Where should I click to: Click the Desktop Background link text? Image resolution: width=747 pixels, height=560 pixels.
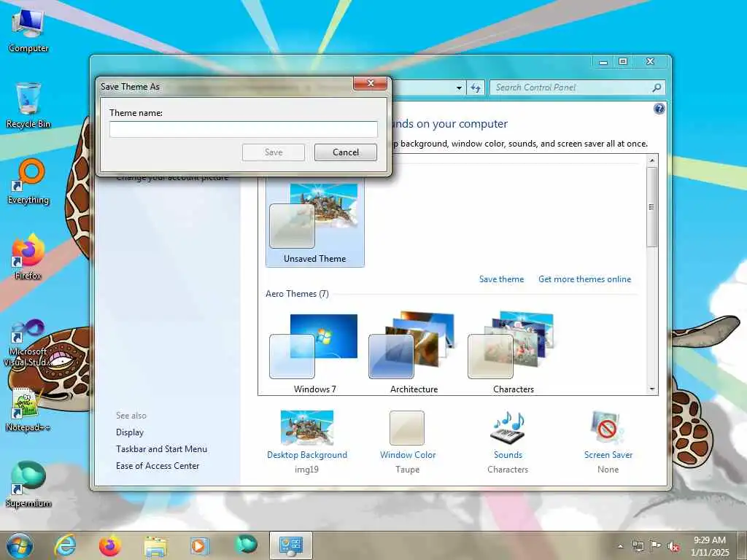[307, 455]
